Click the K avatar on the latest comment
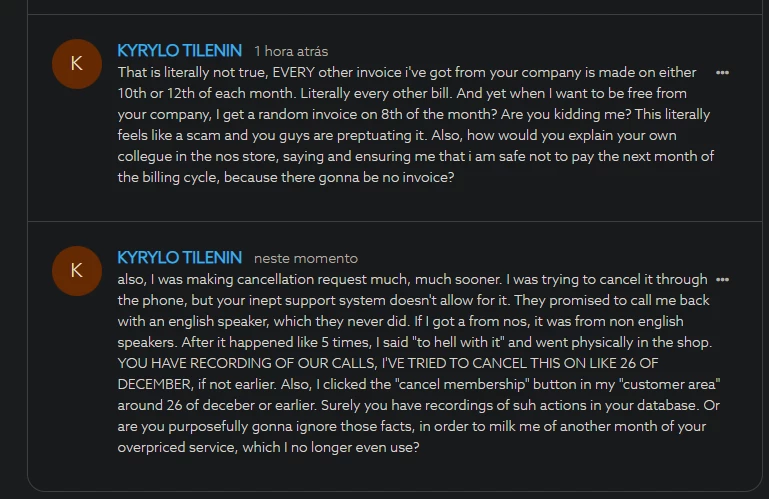Screen dimensions: 769x499 (x=77, y=270)
